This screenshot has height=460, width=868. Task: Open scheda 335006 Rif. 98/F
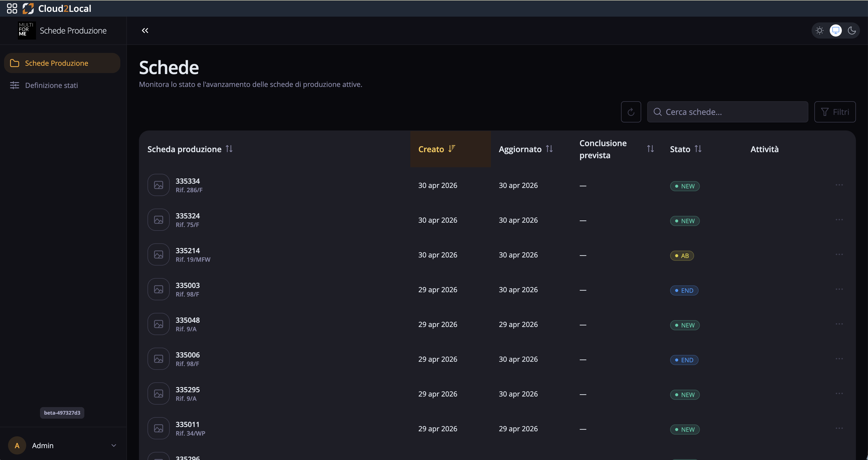point(188,359)
